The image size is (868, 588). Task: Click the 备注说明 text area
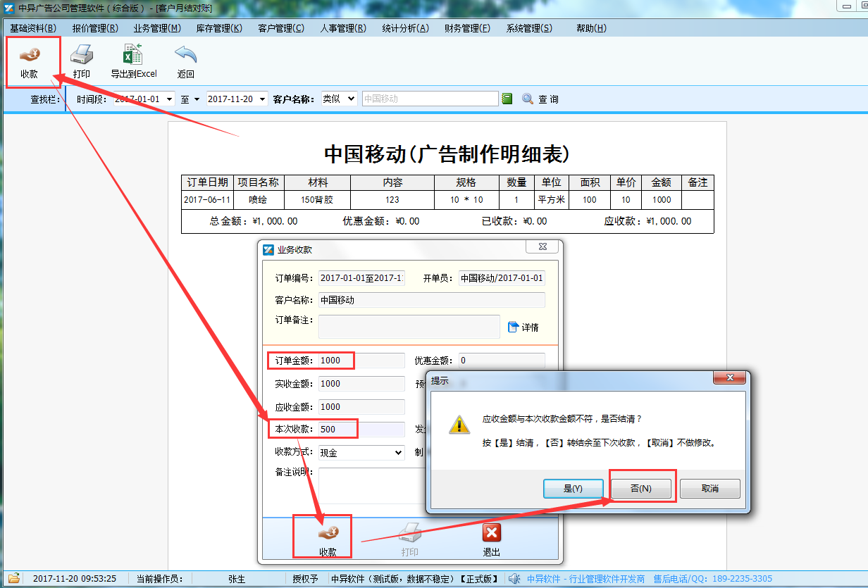coord(372,485)
